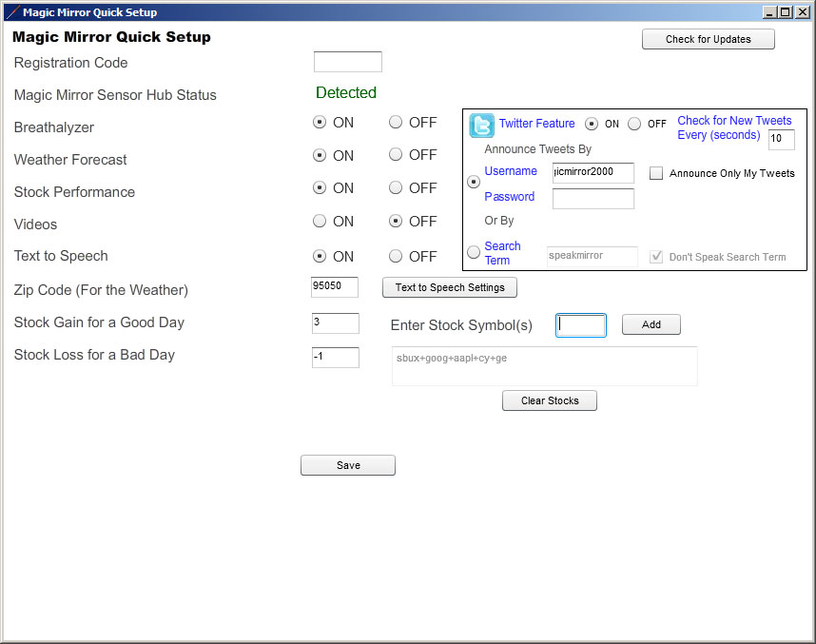Check Announce Only My Tweets box
This screenshot has height=644, width=816.
(656, 173)
